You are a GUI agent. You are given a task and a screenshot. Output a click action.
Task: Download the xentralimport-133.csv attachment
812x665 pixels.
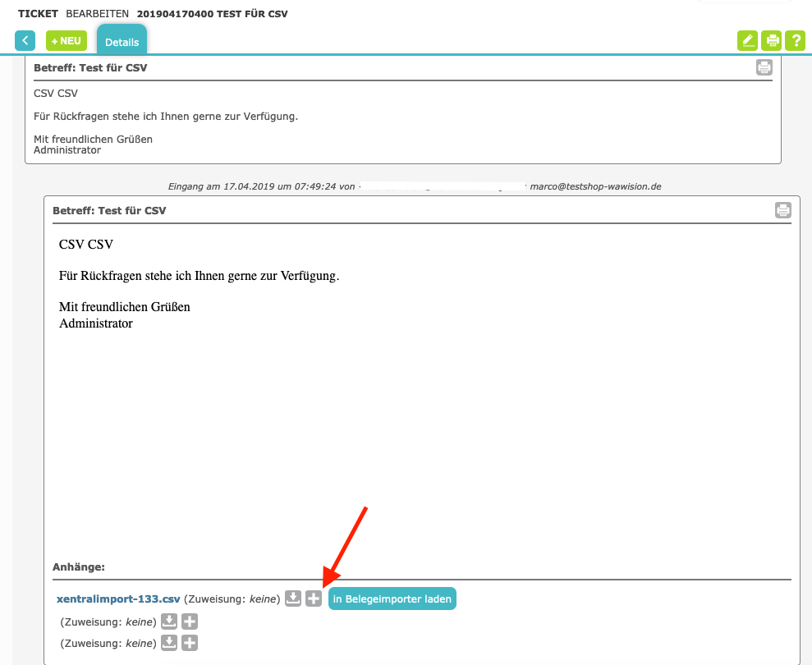click(x=293, y=598)
